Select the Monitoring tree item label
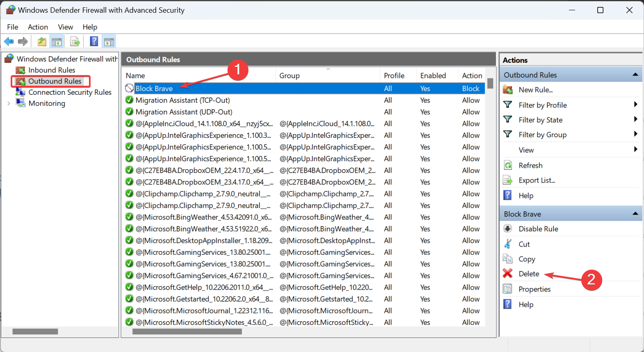This screenshot has width=644, height=352. click(x=47, y=103)
